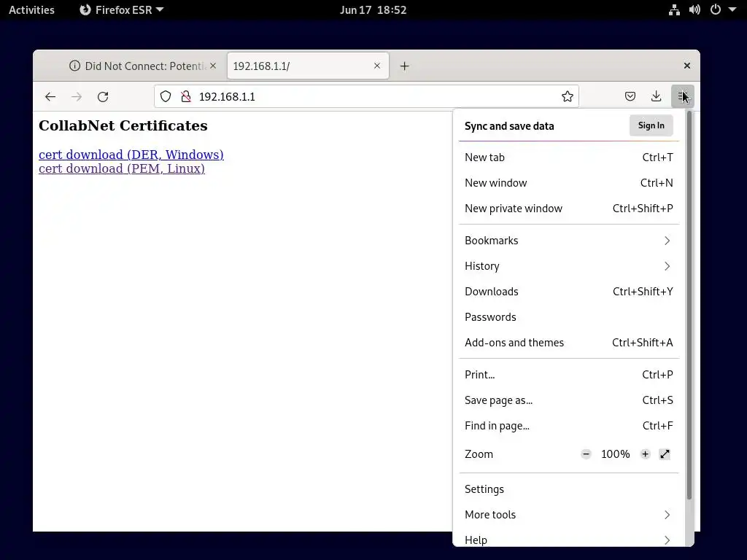The image size is (747, 560).
Task: Switch to the Did Not Connect tab
Action: 142,66
